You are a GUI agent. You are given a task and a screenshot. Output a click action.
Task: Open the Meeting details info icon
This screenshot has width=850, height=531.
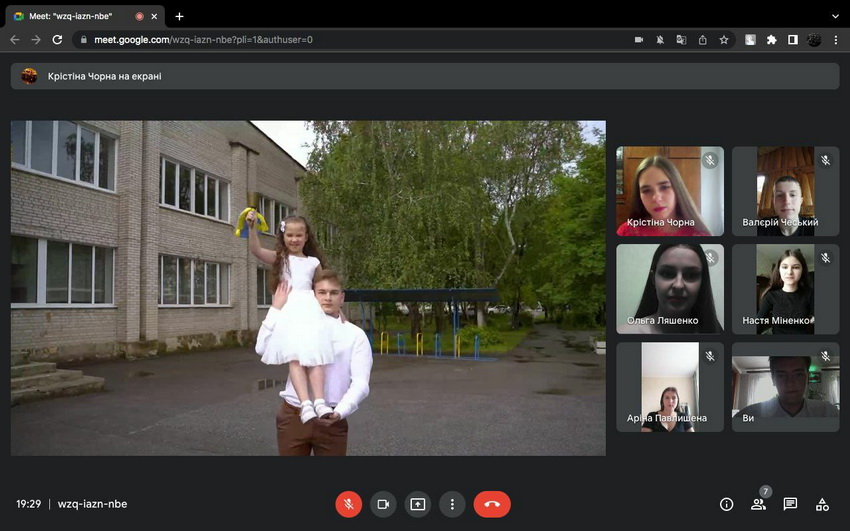coord(727,504)
